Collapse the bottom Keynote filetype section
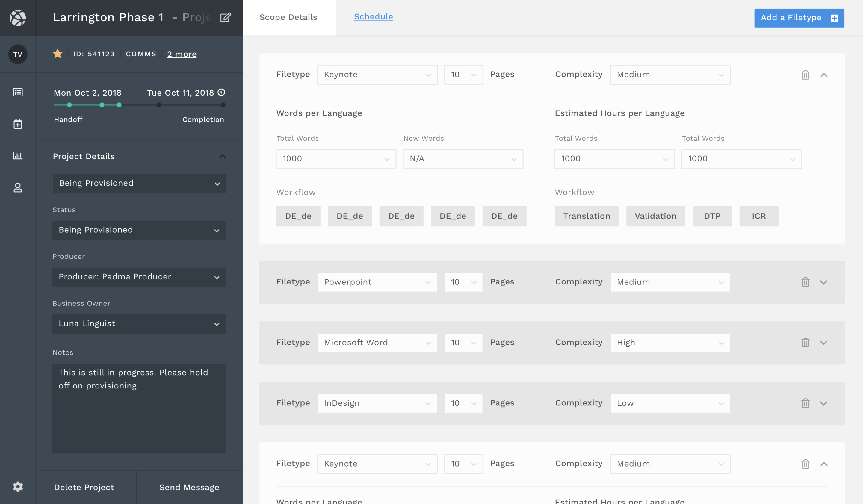This screenshot has height=504, width=863. pos(824,464)
